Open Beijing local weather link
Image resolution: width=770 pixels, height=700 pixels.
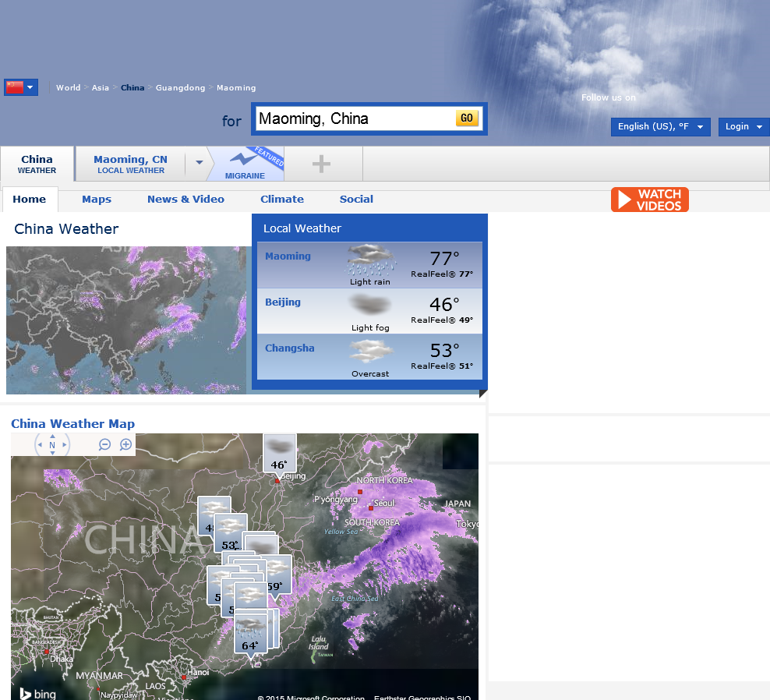(x=283, y=302)
